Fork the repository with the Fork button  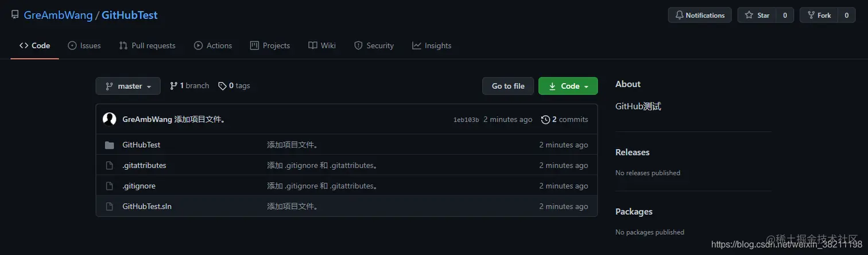pos(819,15)
